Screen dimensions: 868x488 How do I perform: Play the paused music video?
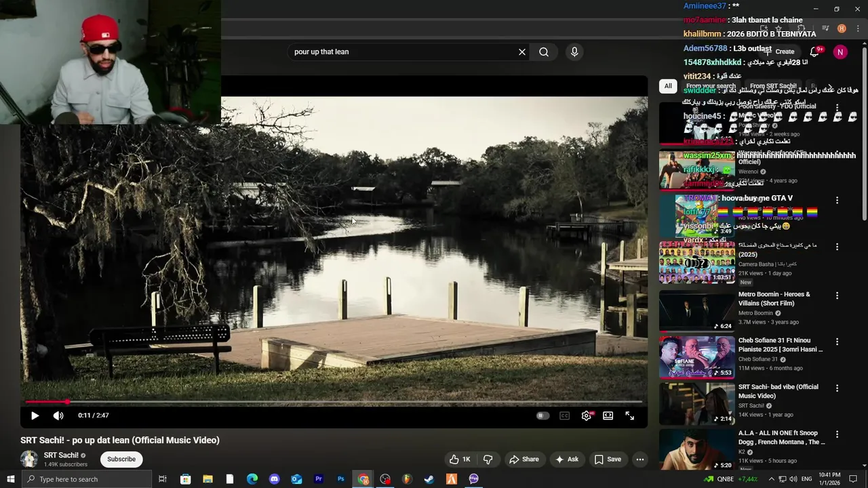coord(35,415)
